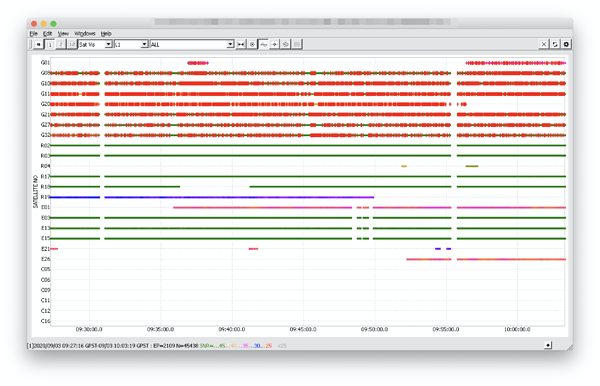Click the grayed-out grid icon
The height and width of the screenshot is (386, 600).
[297, 44]
